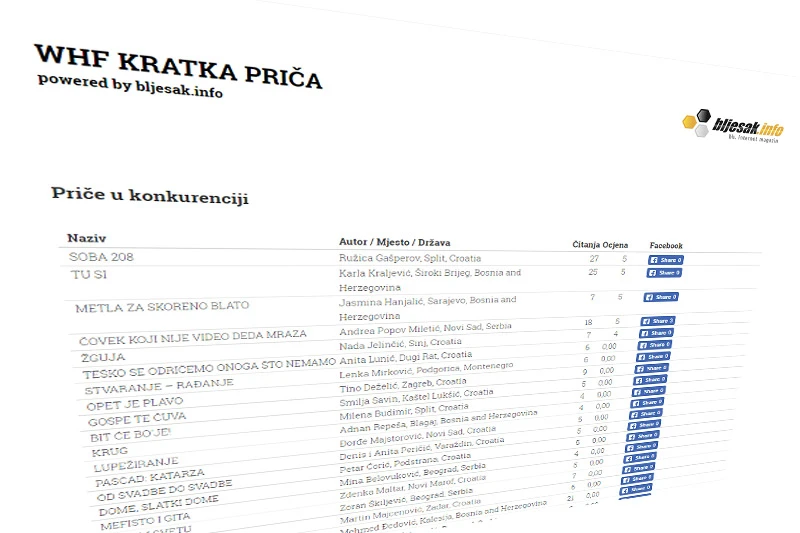The width and height of the screenshot is (800, 533).
Task: Select author Denis i Anita Peričić, Varaždin
Action: pyautogui.click(x=422, y=448)
